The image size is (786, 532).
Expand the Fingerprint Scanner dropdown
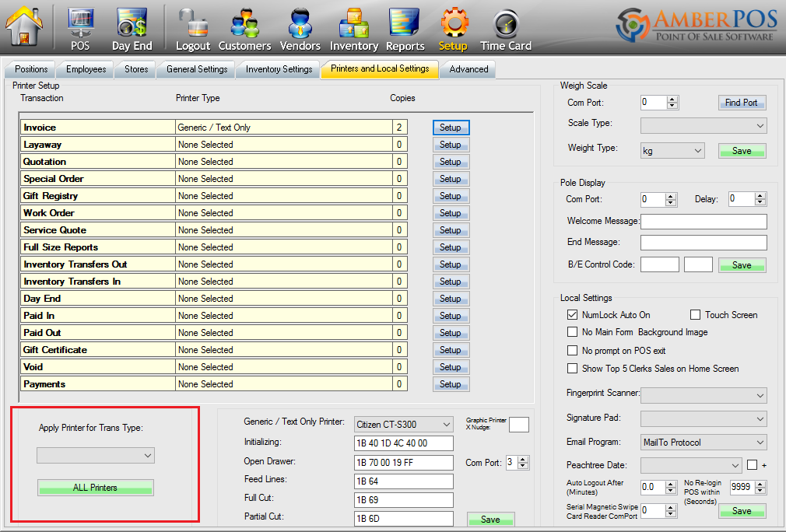coord(704,395)
